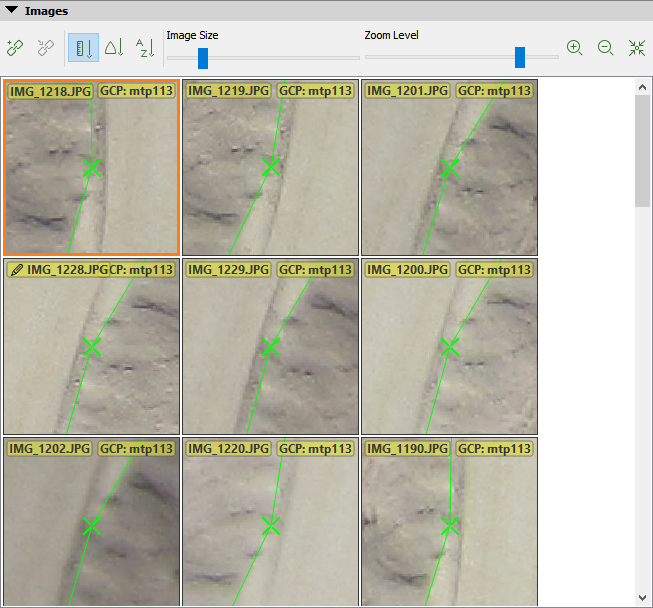
Task: Click the disconnect marks broken-link icon
Action: [44, 47]
